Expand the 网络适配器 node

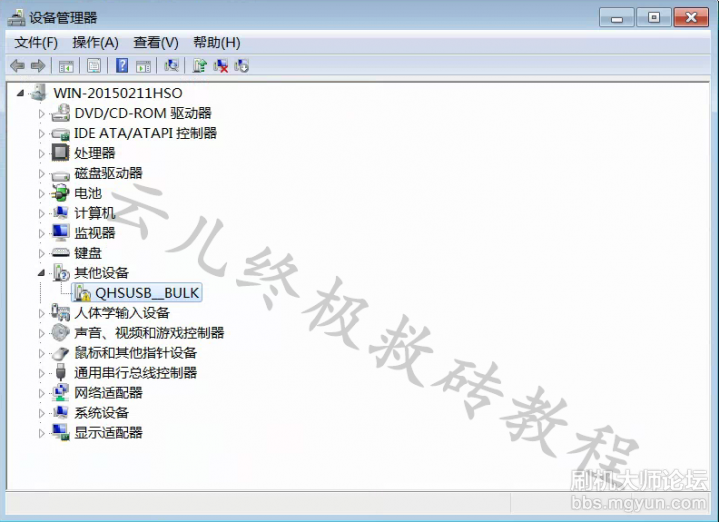pyautogui.click(x=42, y=394)
